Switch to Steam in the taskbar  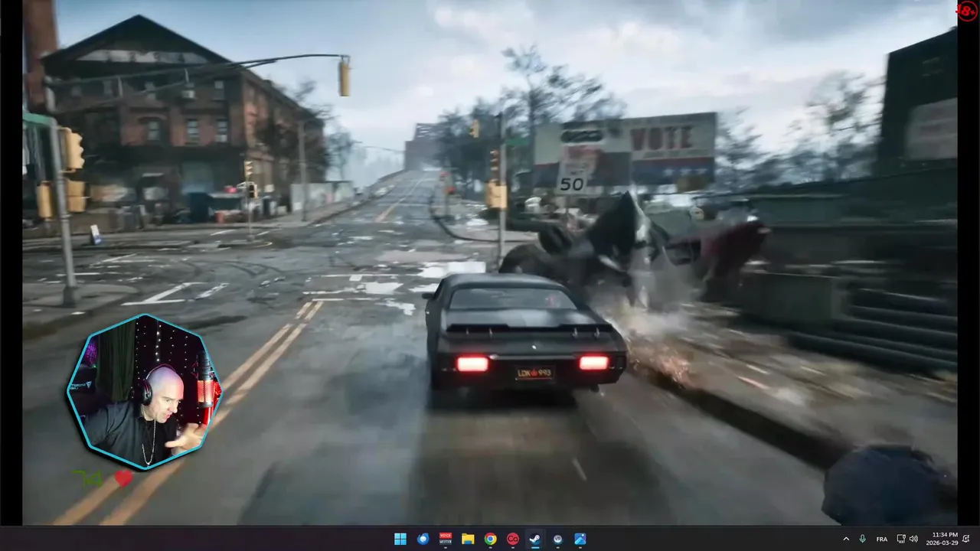535,539
